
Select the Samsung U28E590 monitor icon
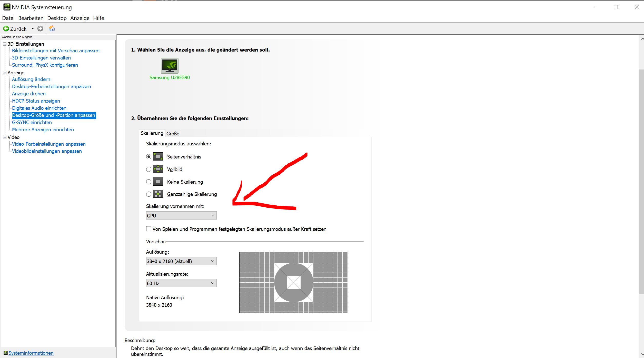pyautogui.click(x=170, y=66)
